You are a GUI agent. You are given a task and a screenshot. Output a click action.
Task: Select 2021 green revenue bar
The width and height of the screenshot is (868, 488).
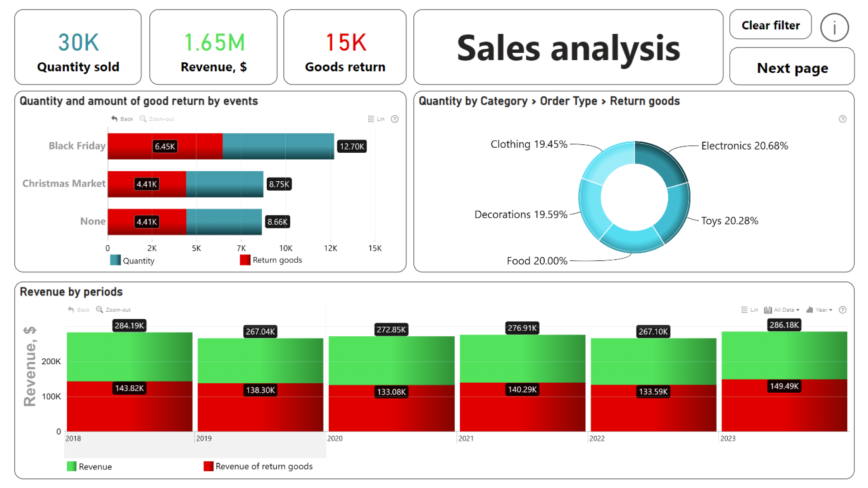click(x=523, y=359)
